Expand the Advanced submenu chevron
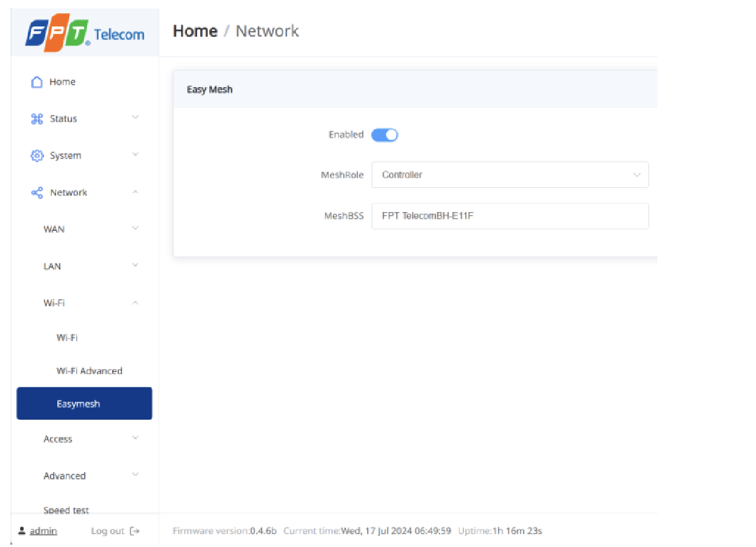The width and height of the screenshot is (756, 547). tap(135, 475)
